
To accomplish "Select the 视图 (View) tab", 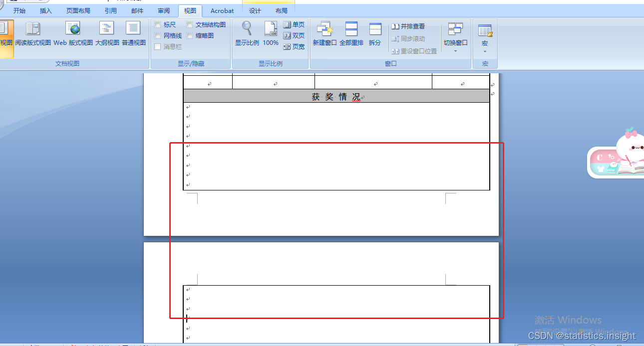I will tap(190, 10).
